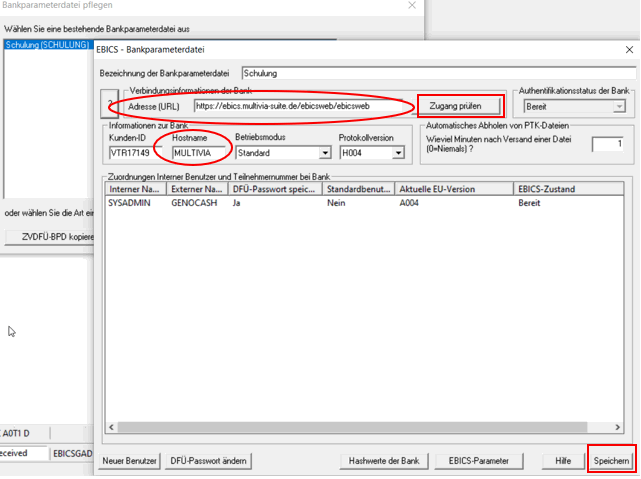The height and width of the screenshot is (479, 641).
Task: Click the EBICS-Zustand column header
Action: click(x=568, y=189)
